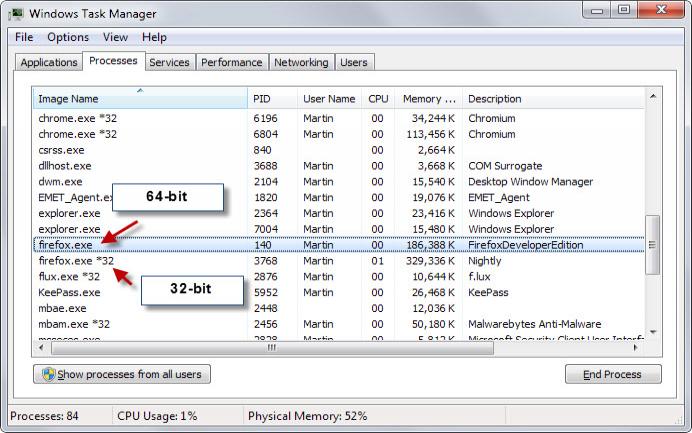
Task: Click Processes: 84 in status bar
Action: pyautogui.click(x=44, y=416)
